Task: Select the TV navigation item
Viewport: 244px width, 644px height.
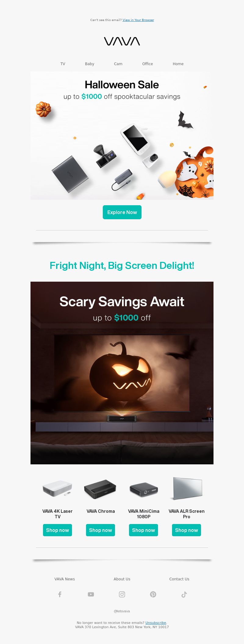Action: (63, 64)
